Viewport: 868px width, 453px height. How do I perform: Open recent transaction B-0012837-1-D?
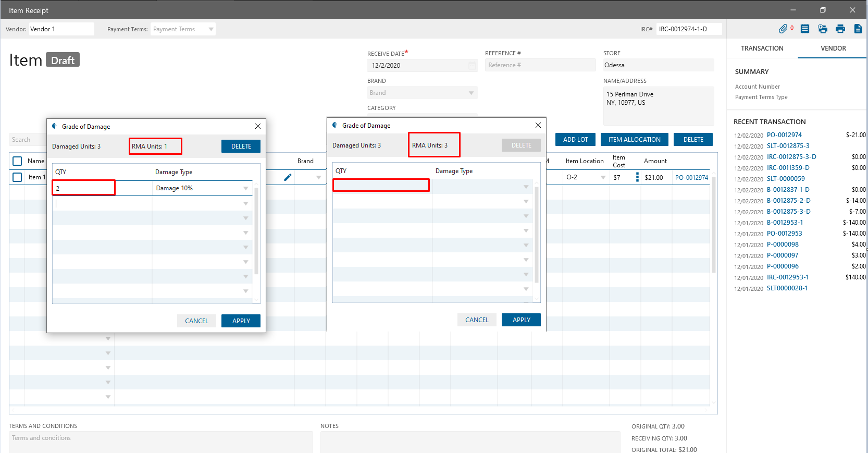pos(788,190)
